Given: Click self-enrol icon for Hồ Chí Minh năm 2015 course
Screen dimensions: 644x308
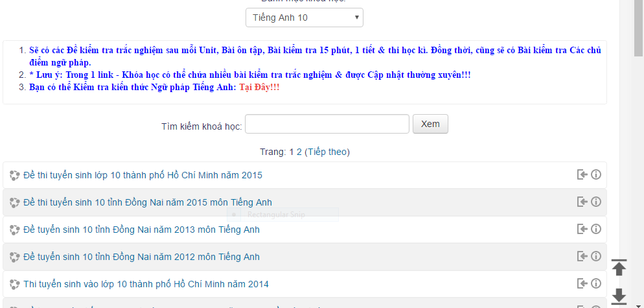Looking at the screenshot, I should click(x=582, y=175).
